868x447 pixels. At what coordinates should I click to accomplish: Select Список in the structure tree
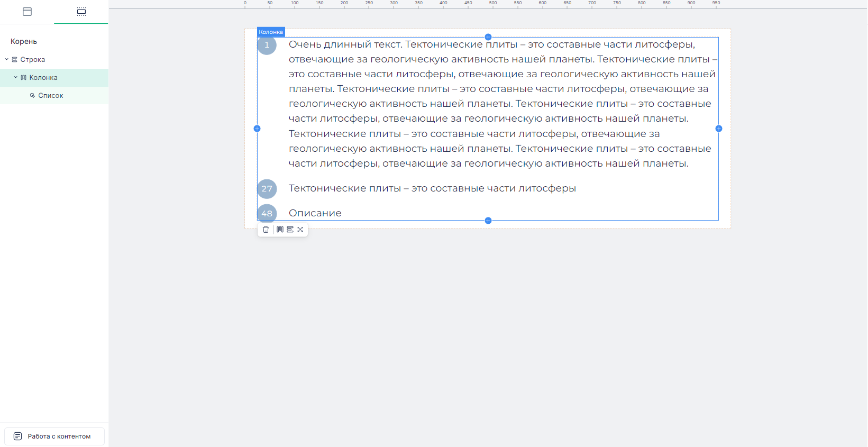tap(51, 96)
